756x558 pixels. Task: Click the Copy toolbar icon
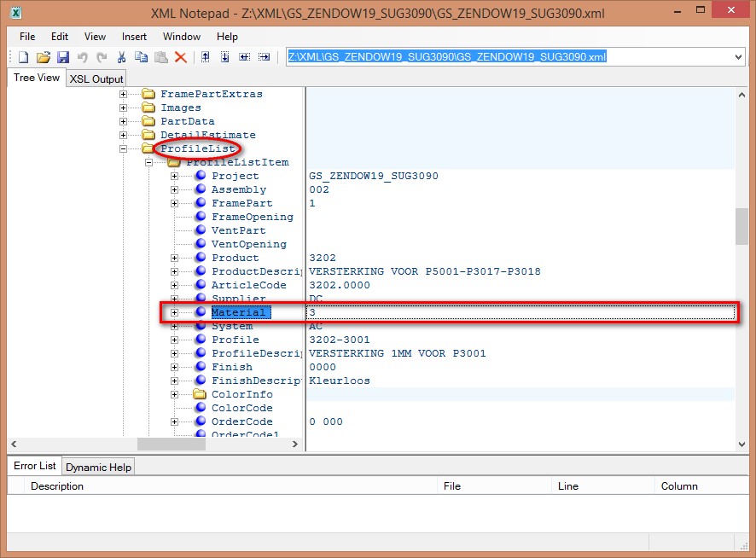(142, 57)
